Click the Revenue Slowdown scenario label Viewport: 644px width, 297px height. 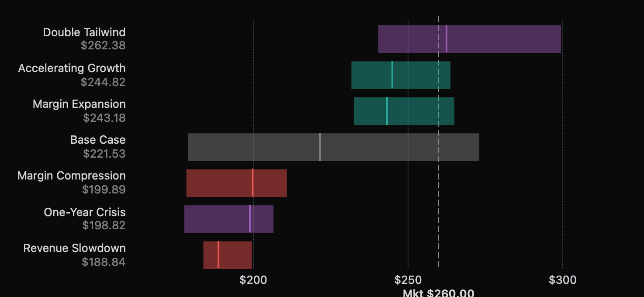[74, 249]
